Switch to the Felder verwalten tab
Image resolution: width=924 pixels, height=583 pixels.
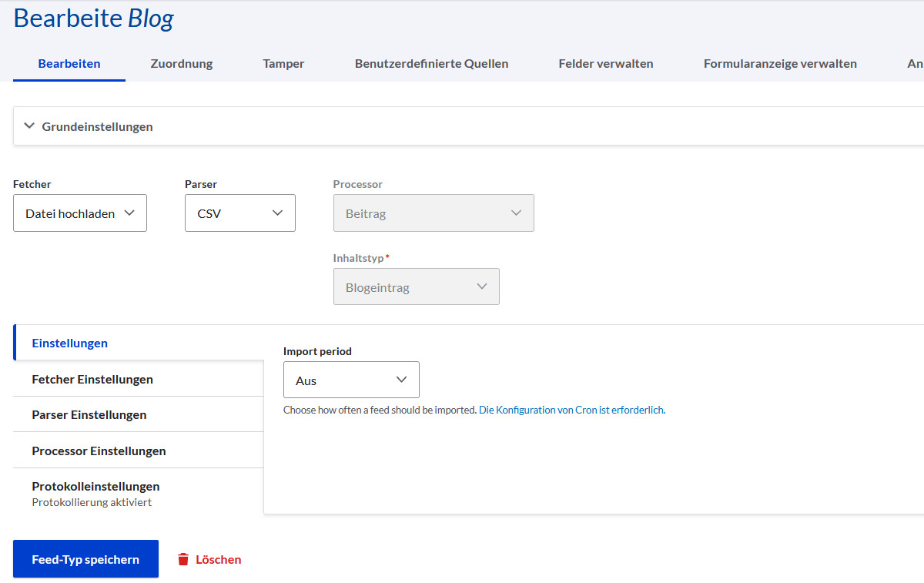605,64
